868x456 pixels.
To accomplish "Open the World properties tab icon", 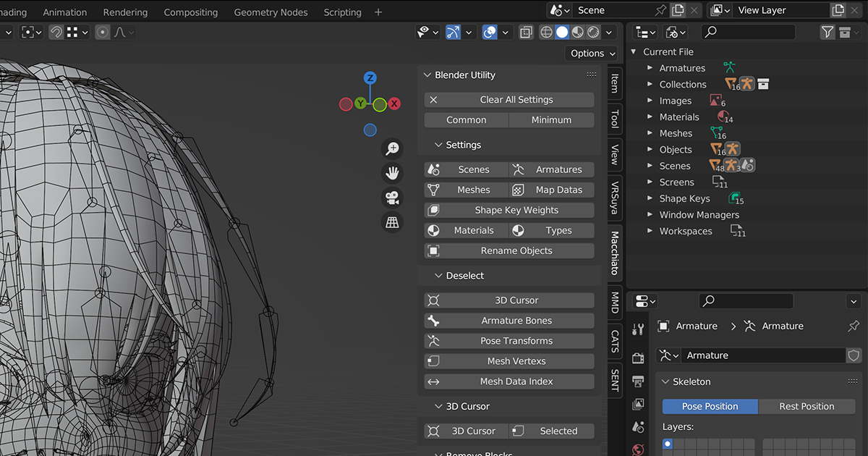I will (638, 449).
